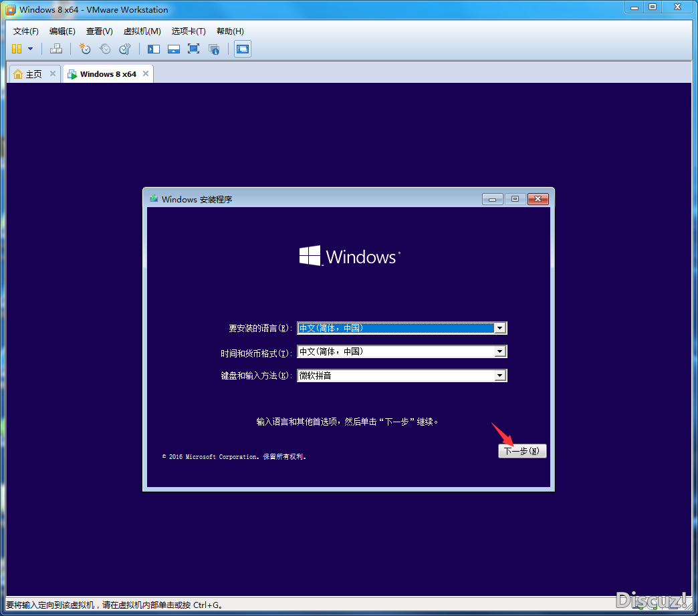Click the 下一步(N) button
The width and height of the screenshot is (698, 616).
(522, 451)
